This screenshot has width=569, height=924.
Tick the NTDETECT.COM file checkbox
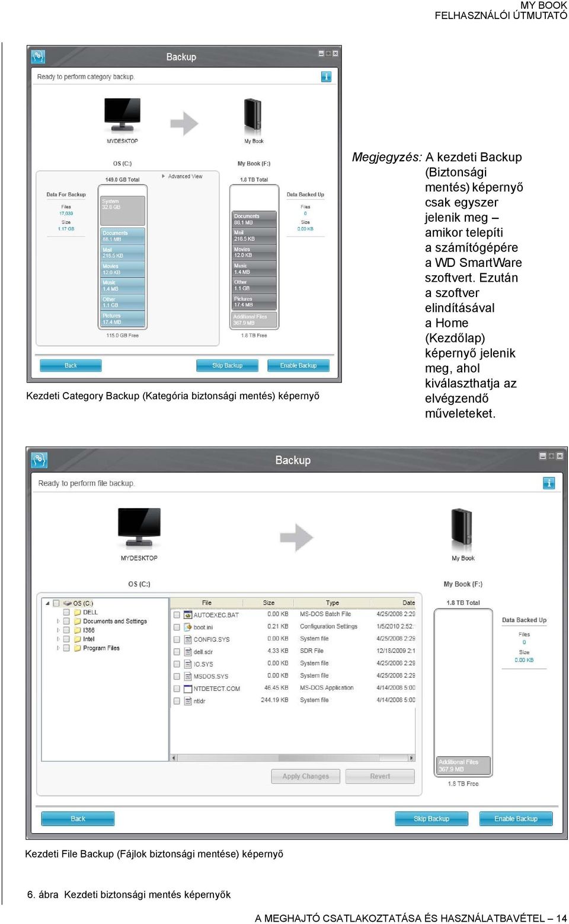[x=177, y=689]
